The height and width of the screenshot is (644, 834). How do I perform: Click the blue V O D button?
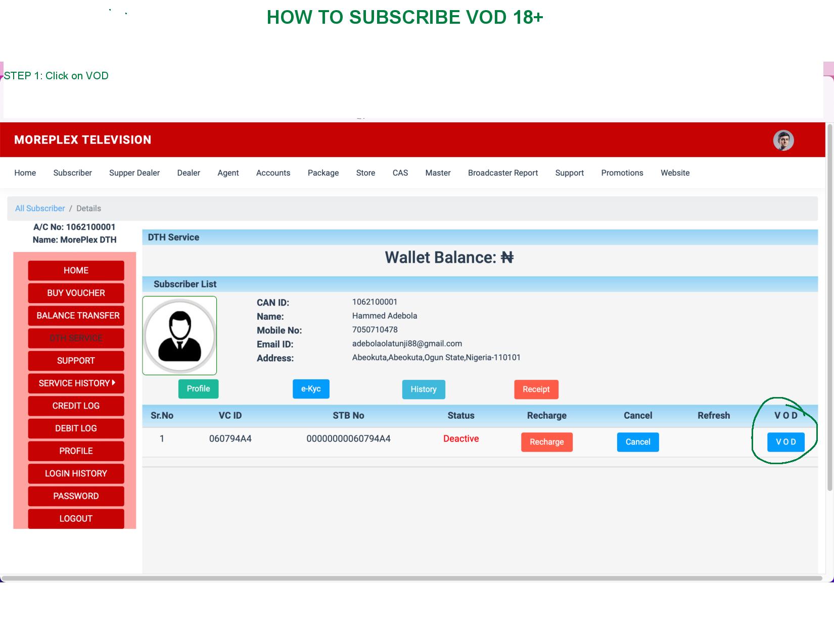[786, 442]
